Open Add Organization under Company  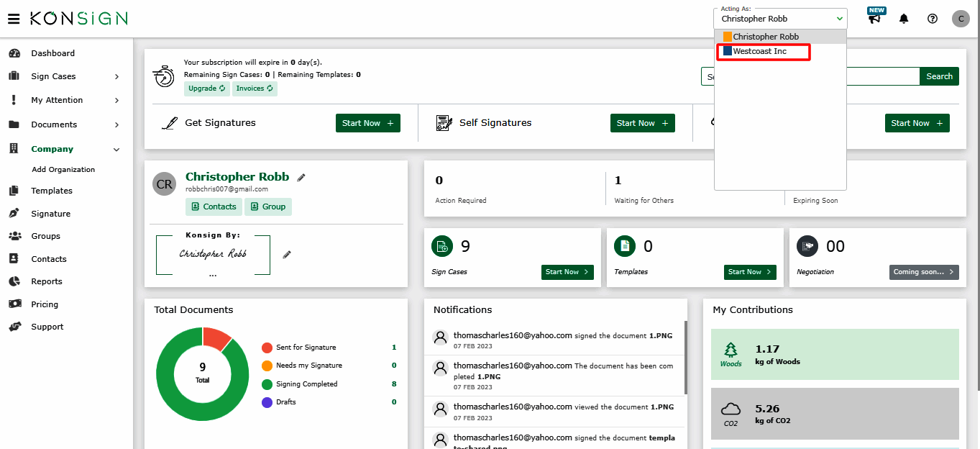[x=63, y=170]
